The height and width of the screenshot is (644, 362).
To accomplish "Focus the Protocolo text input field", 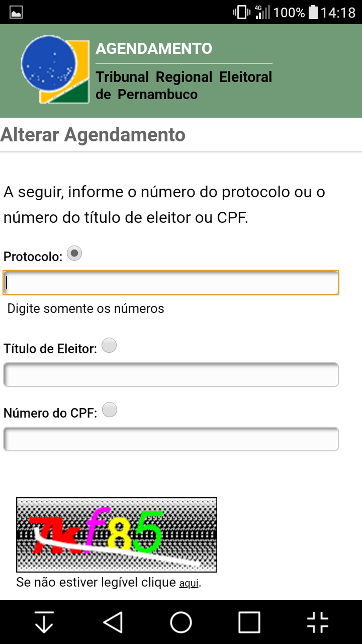I will coord(171,283).
